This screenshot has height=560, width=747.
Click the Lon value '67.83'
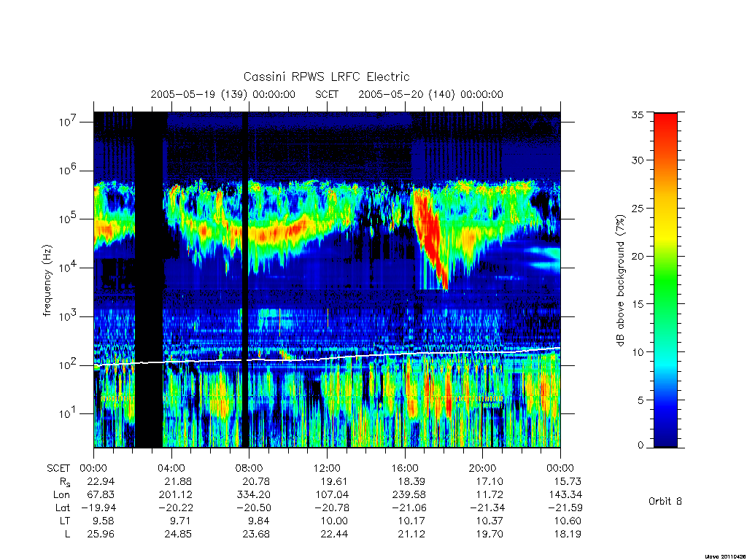click(x=101, y=495)
